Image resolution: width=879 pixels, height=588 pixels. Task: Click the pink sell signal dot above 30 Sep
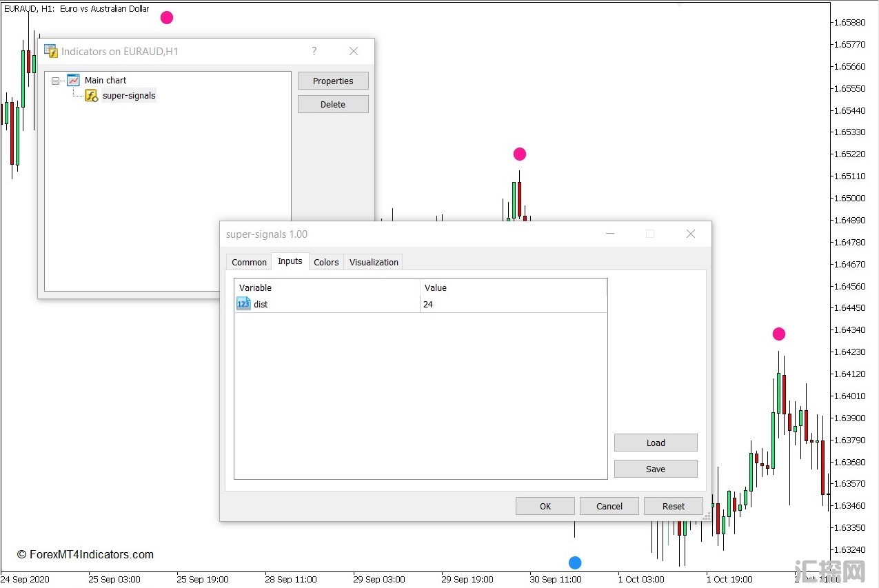click(x=519, y=154)
